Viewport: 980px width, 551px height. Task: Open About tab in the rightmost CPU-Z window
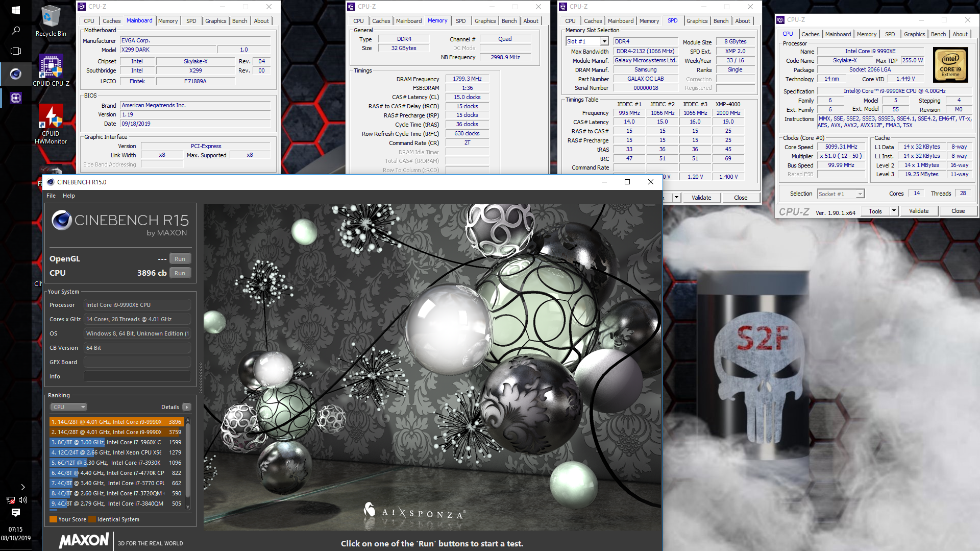960,34
